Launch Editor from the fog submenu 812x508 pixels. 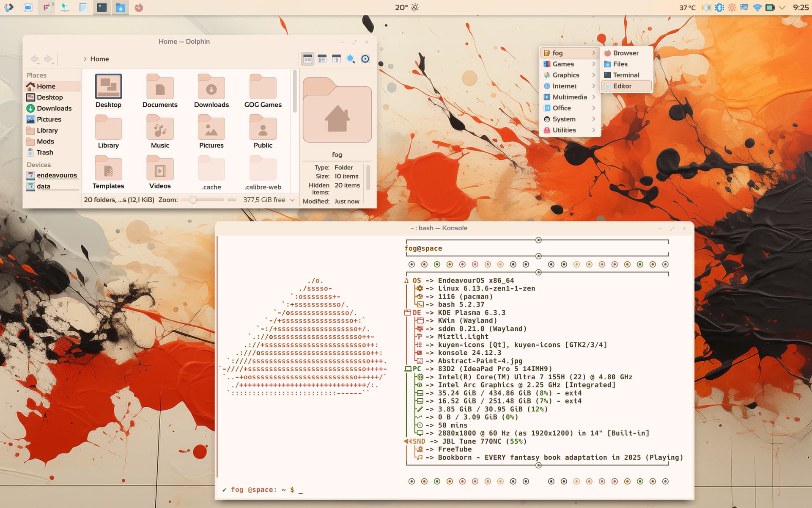coord(626,86)
